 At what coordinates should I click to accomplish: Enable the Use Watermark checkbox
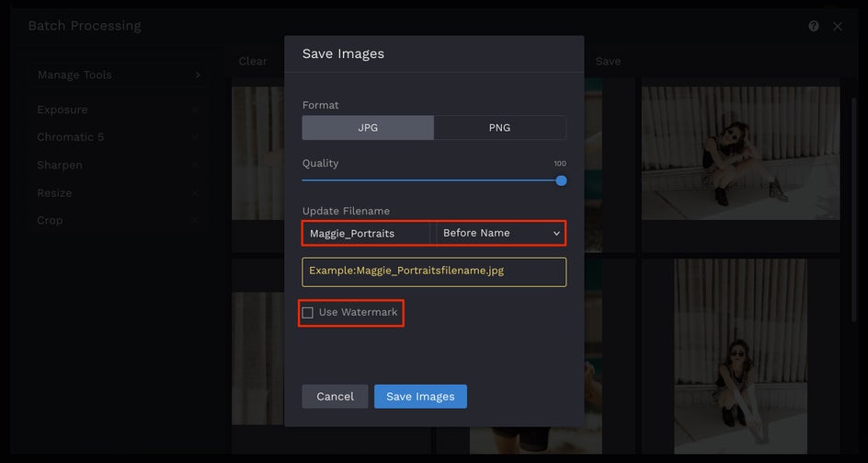tap(308, 313)
